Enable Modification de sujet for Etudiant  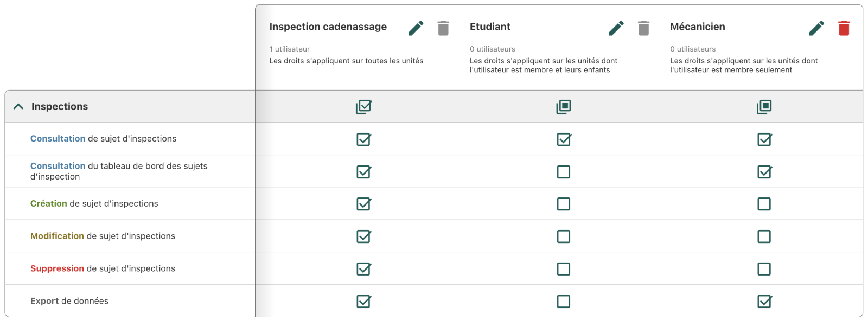point(564,236)
